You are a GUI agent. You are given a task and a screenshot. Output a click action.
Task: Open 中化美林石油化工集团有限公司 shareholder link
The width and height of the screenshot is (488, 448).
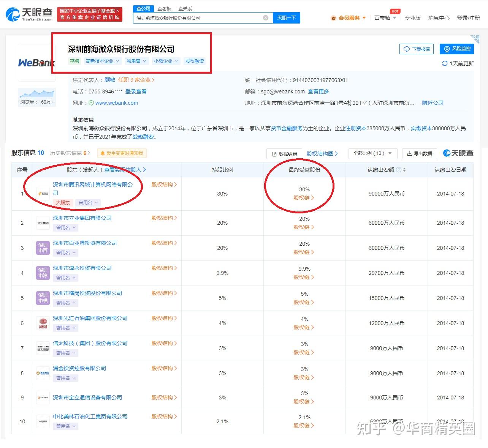pos(90,416)
